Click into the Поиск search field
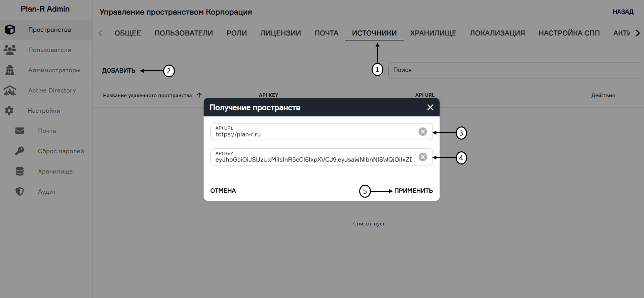The height and width of the screenshot is (298, 644). (x=514, y=70)
